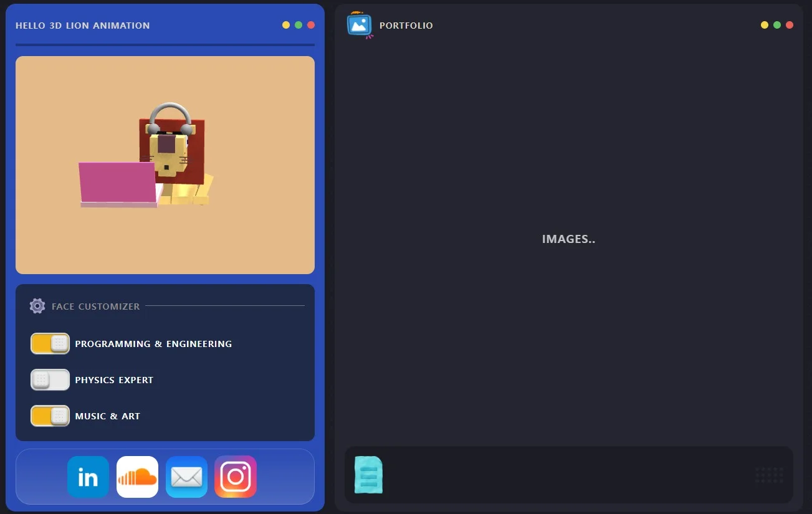Click the Mail envelope icon

(186, 477)
